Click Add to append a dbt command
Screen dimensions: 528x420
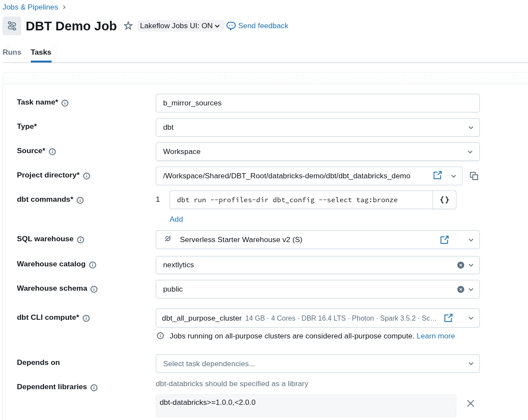click(176, 219)
